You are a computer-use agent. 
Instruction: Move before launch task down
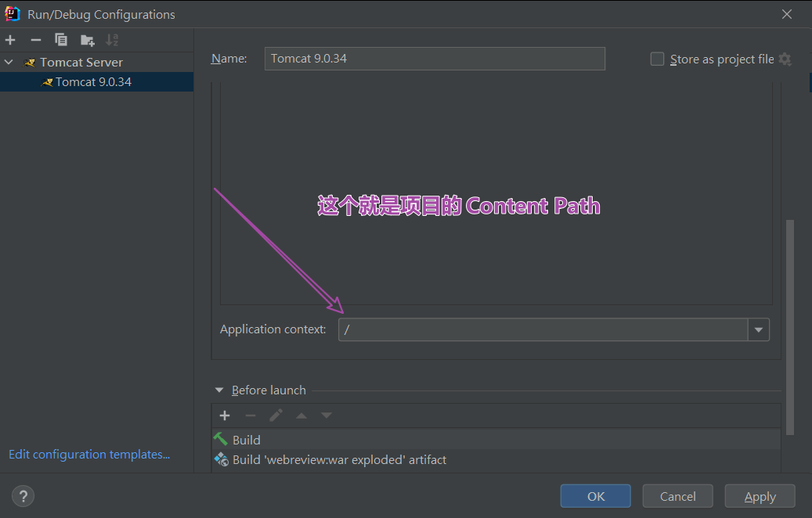(x=327, y=415)
